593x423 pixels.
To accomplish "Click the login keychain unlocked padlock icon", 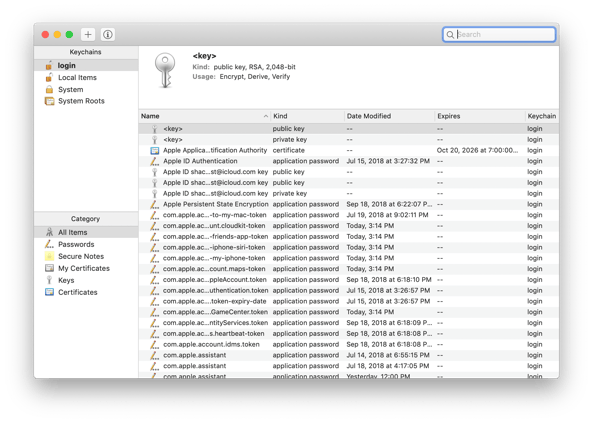I will (49, 65).
